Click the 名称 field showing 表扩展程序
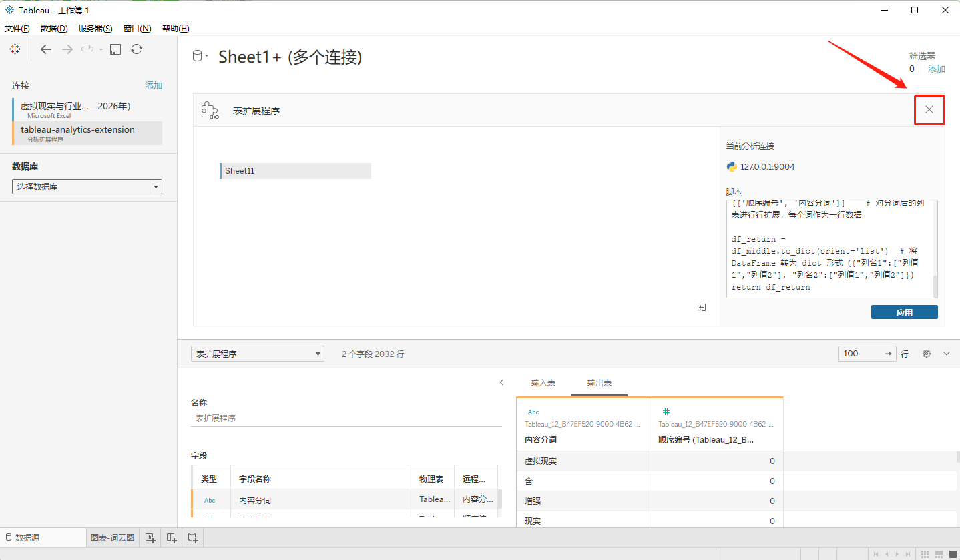 click(x=346, y=418)
